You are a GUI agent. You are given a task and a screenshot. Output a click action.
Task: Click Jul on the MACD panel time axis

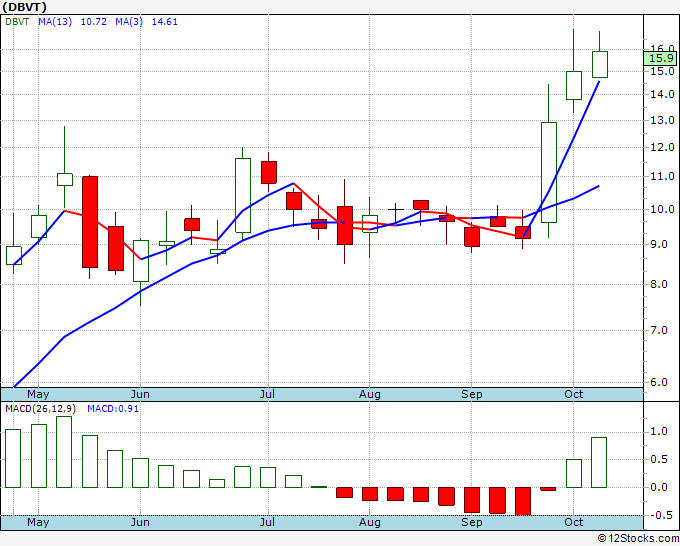pyautogui.click(x=268, y=522)
